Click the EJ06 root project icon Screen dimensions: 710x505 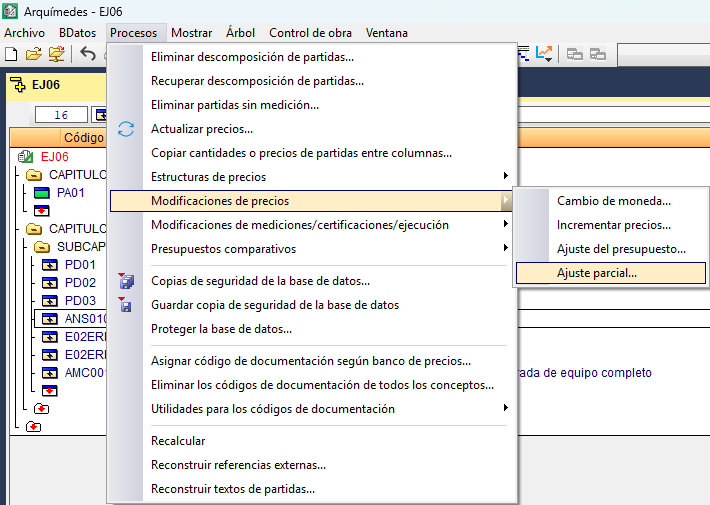pyautogui.click(x=25, y=157)
